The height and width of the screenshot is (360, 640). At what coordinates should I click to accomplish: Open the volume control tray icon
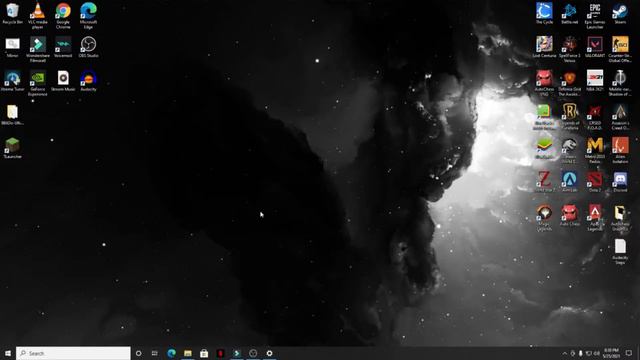596,353
